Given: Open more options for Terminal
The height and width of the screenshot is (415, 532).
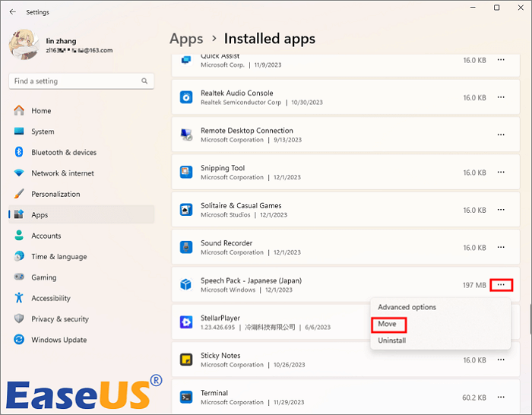Looking at the screenshot, I should tap(501, 398).
